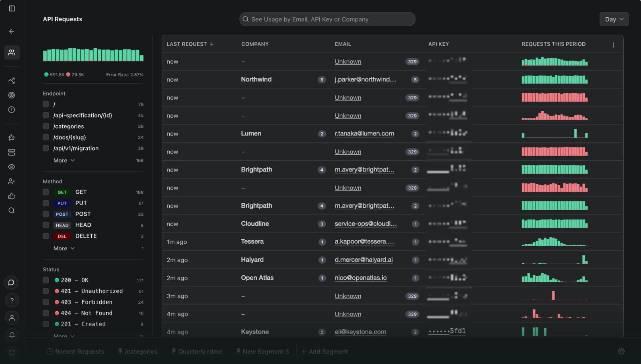
Task: Check the /docs/{slug} endpoint filter
Action: tap(46, 137)
